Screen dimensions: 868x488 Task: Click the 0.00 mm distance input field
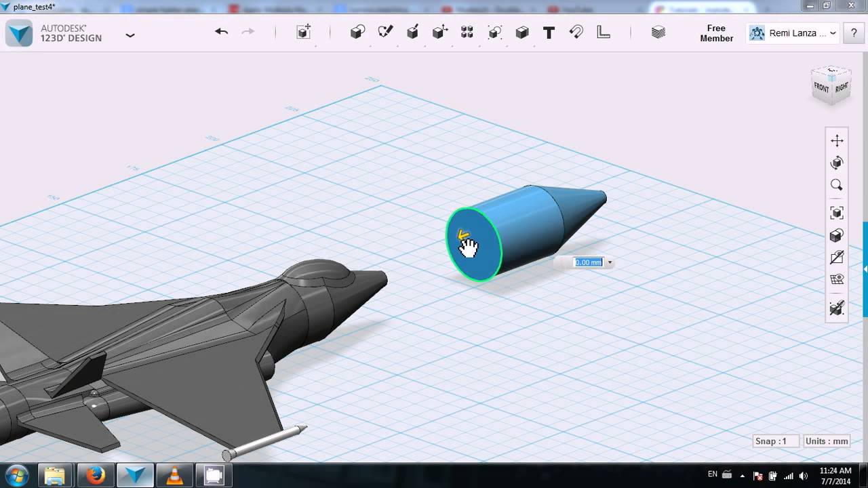tap(588, 262)
